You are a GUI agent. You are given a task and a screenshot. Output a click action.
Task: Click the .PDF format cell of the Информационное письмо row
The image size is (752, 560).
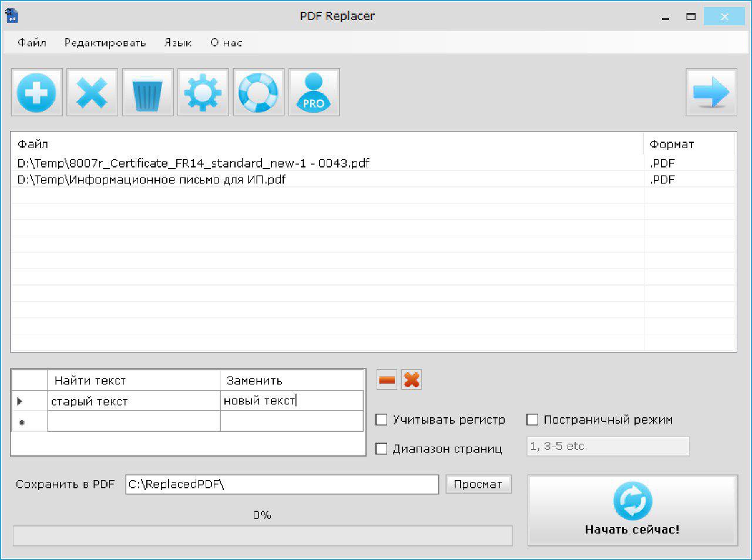click(690, 179)
